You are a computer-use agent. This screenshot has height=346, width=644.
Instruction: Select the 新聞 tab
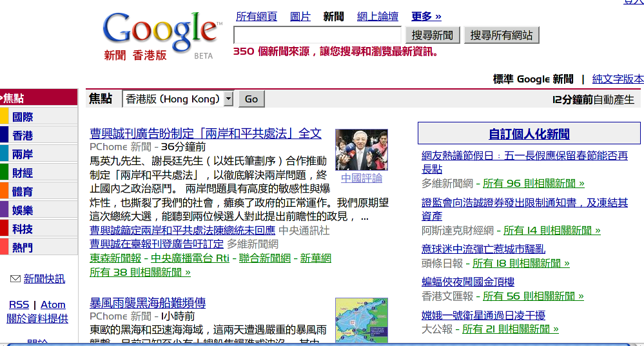(x=333, y=16)
